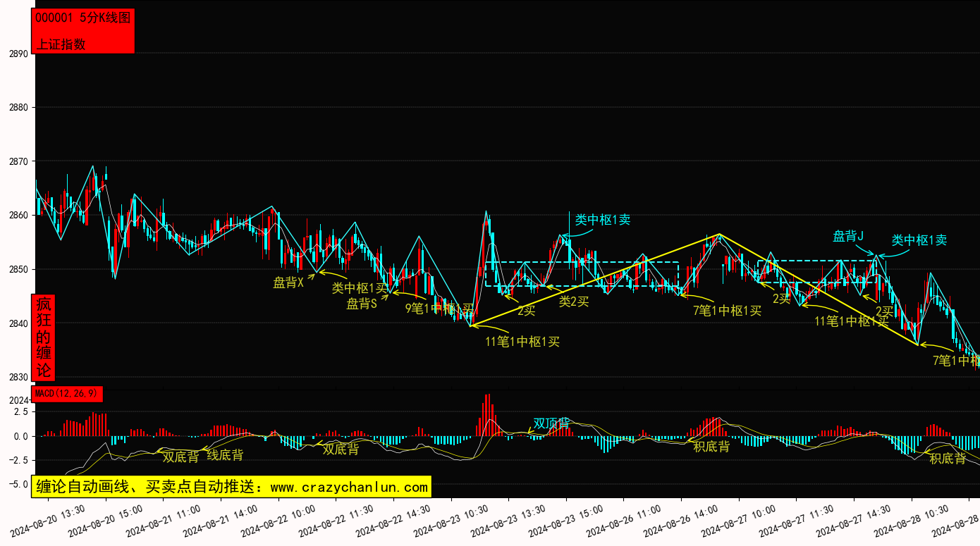Select the -5.0 MACD axis value
Image resolution: width=980 pixels, height=546 pixels.
tap(18, 484)
